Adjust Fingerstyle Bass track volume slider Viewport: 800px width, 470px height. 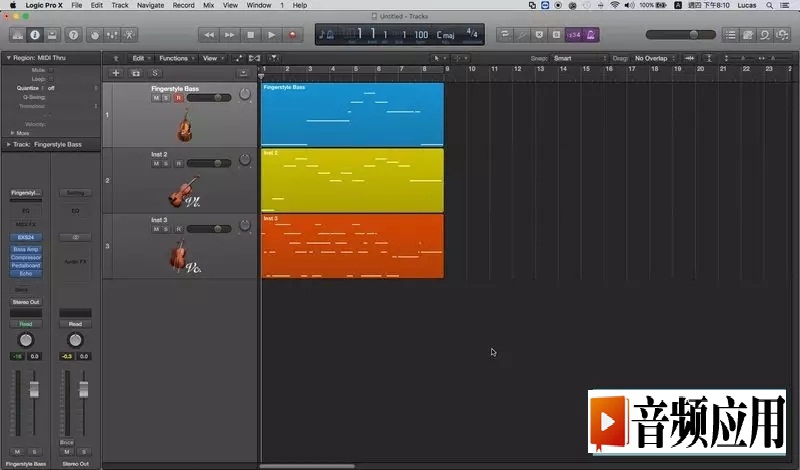209,97
